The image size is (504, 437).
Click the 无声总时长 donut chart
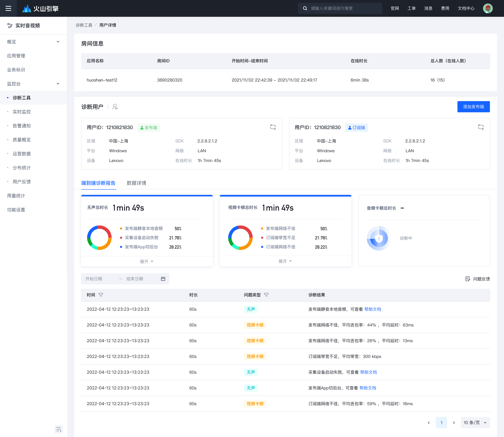99,238
